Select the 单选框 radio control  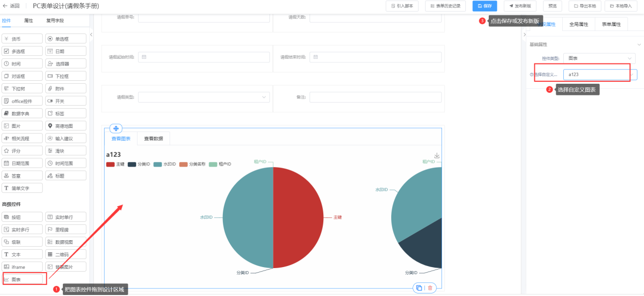point(65,39)
